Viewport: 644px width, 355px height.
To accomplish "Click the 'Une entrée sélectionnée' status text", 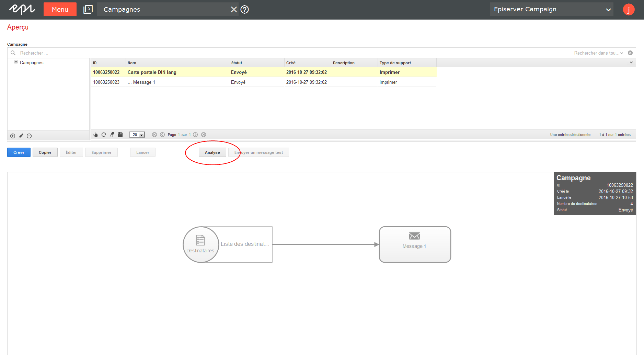I will click(x=570, y=135).
